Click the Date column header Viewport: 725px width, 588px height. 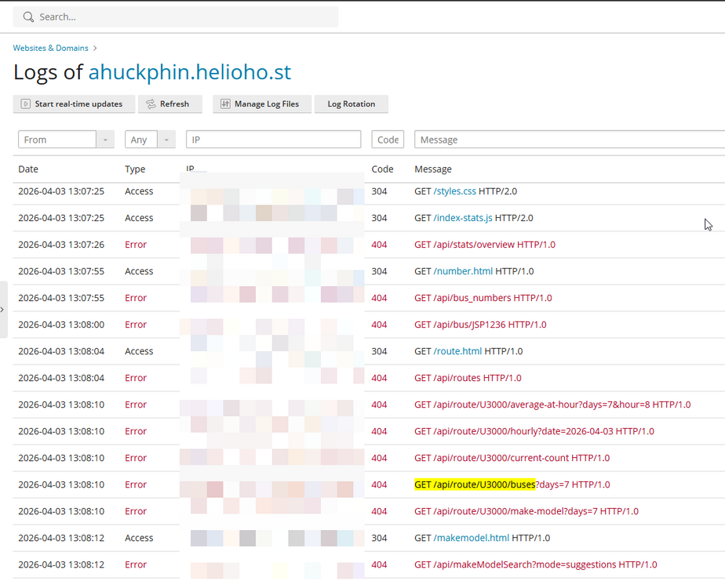[28, 169]
